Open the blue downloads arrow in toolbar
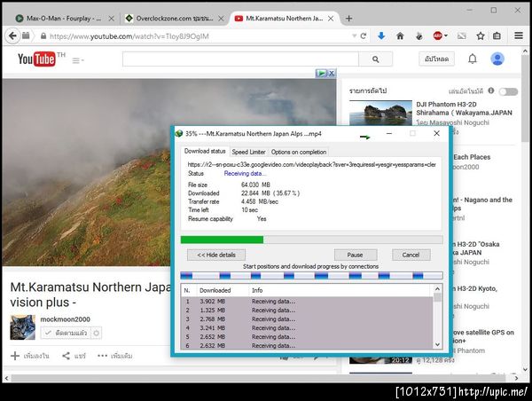This screenshot has width=532, height=401. tap(381, 35)
